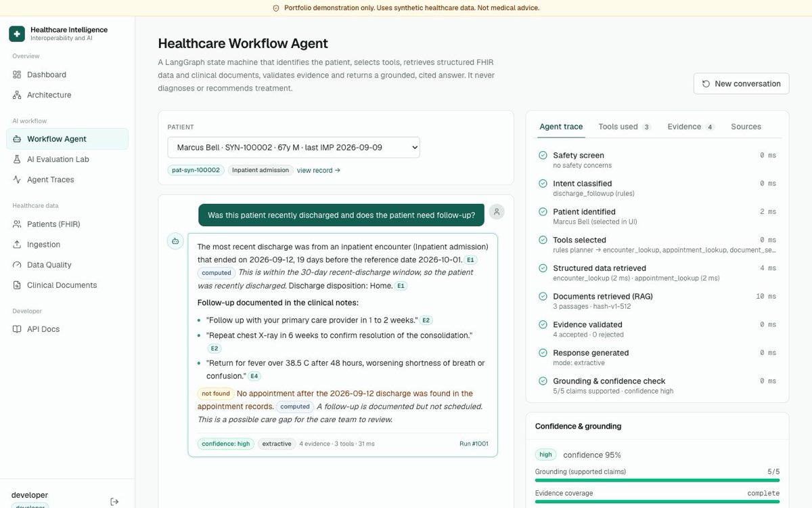Click the Patient identified check icon
Screen dimensions: 812x508
[x=543, y=212]
